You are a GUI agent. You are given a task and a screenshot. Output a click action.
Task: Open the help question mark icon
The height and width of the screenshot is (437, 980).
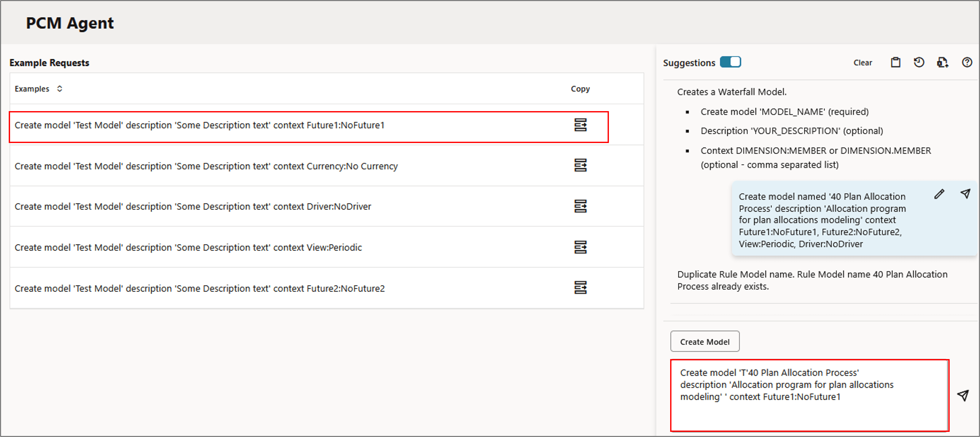[967, 63]
